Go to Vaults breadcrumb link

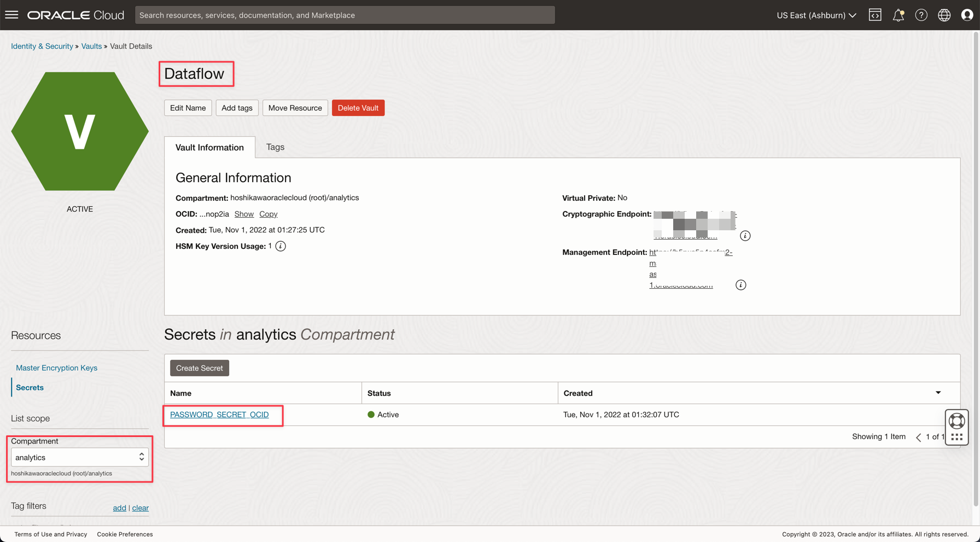[x=91, y=46]
